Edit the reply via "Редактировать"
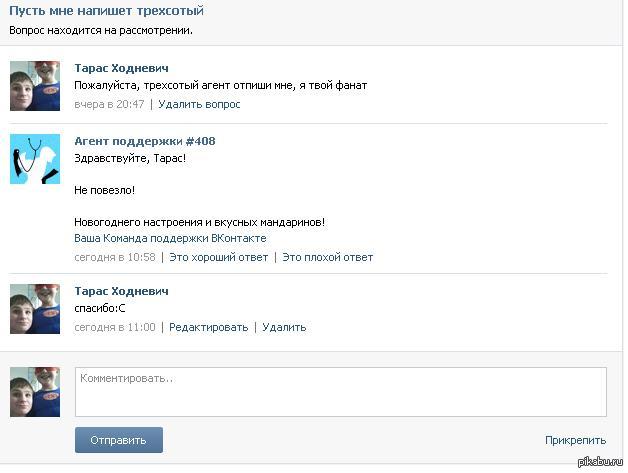Image resolution: width=628 pixels, height=473 pixels. coord(209,327)
